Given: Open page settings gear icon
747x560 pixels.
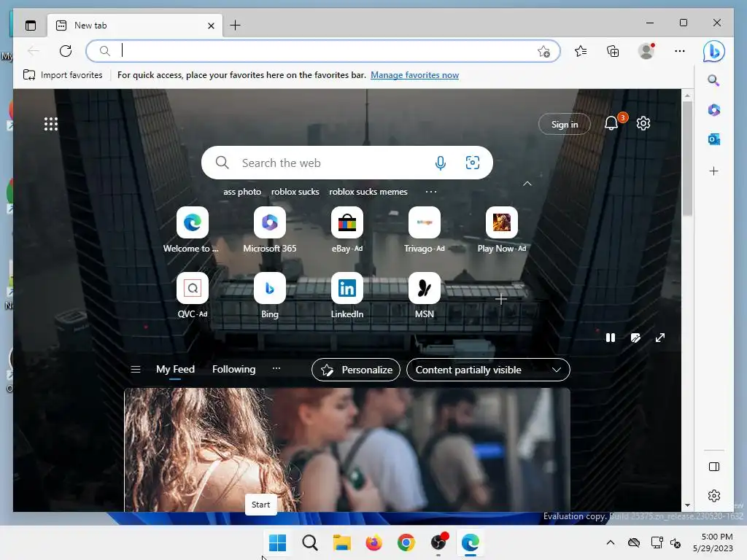Looking at the screenshot, I should point(643,123).
